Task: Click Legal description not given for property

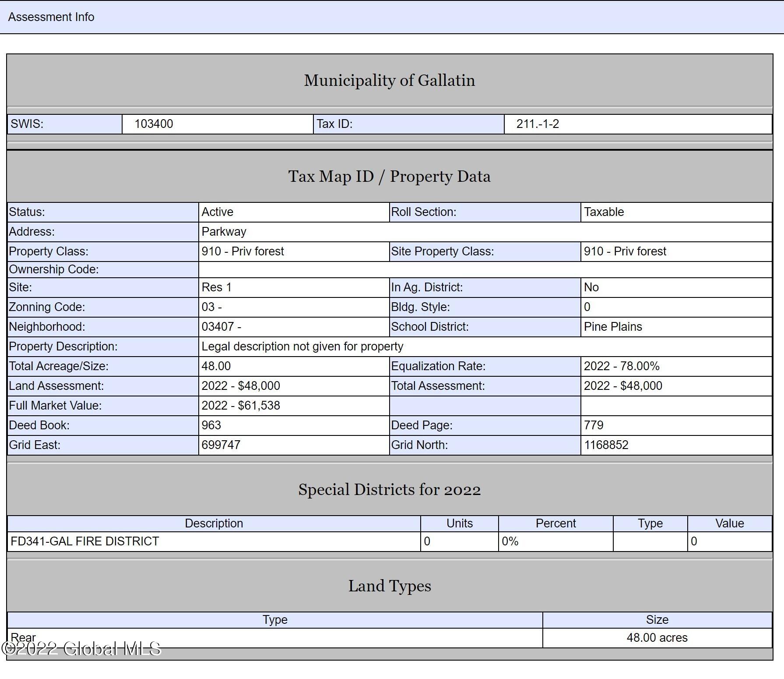Action: click(x=302, y=347)
